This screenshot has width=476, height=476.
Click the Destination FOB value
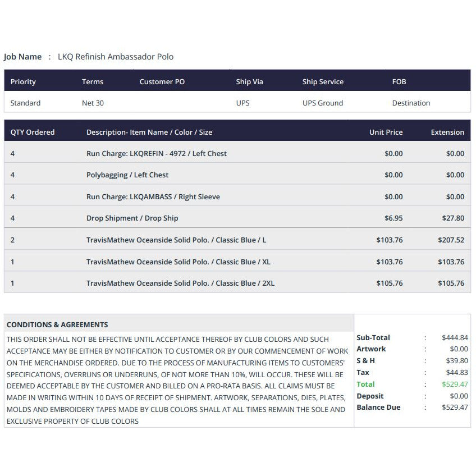coord(411,103)
